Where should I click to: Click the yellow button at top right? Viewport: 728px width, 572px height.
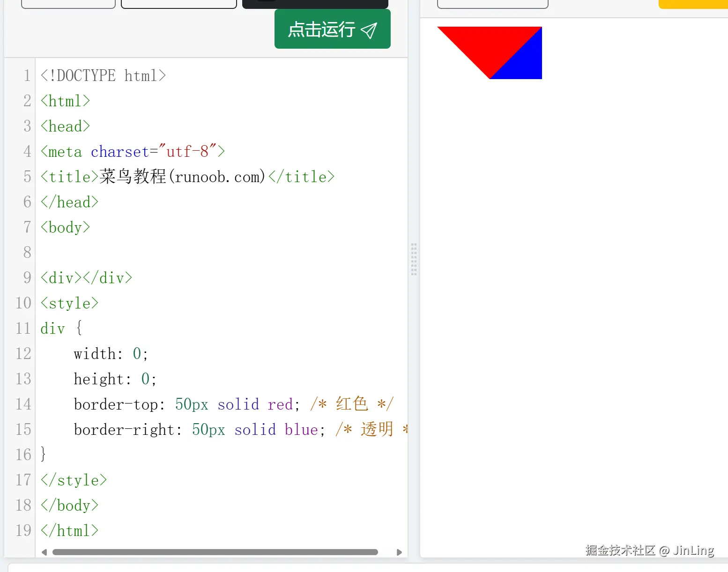(693, 4)
